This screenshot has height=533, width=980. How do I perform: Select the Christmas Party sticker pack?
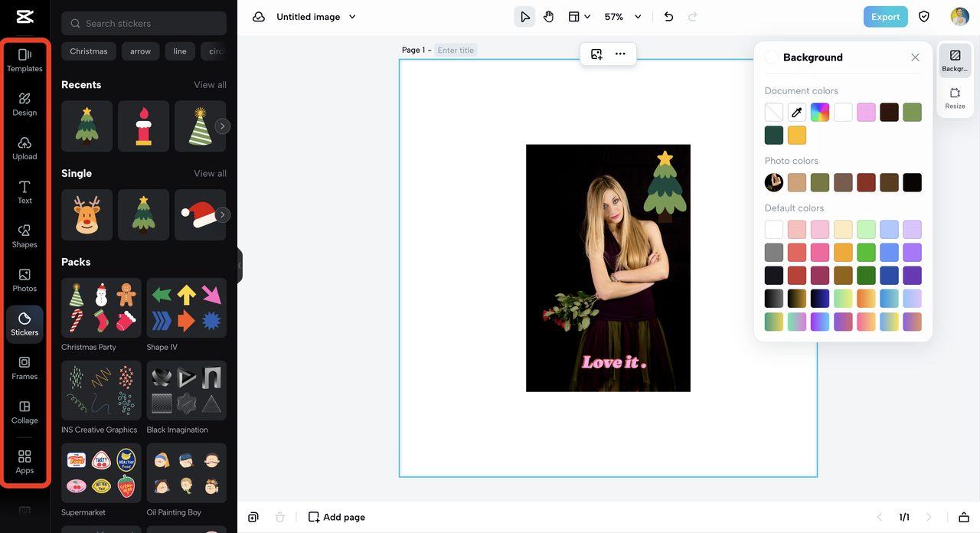[x=102, y=308]
